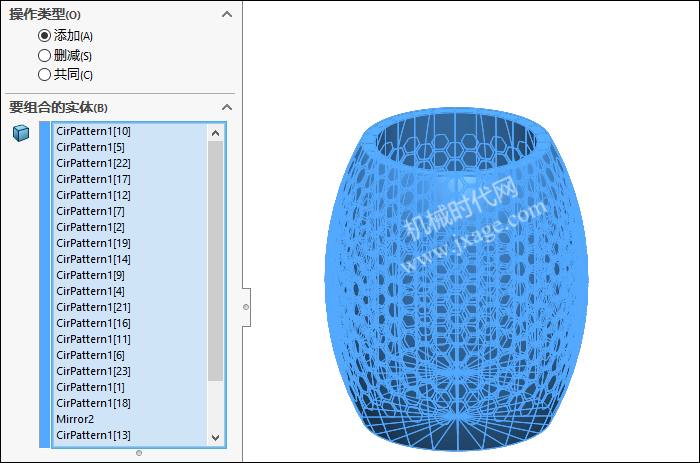Select the 共同(C) common radio button
Image resolution: width=700 pixels, height=463 pixels.
[44, 74]
